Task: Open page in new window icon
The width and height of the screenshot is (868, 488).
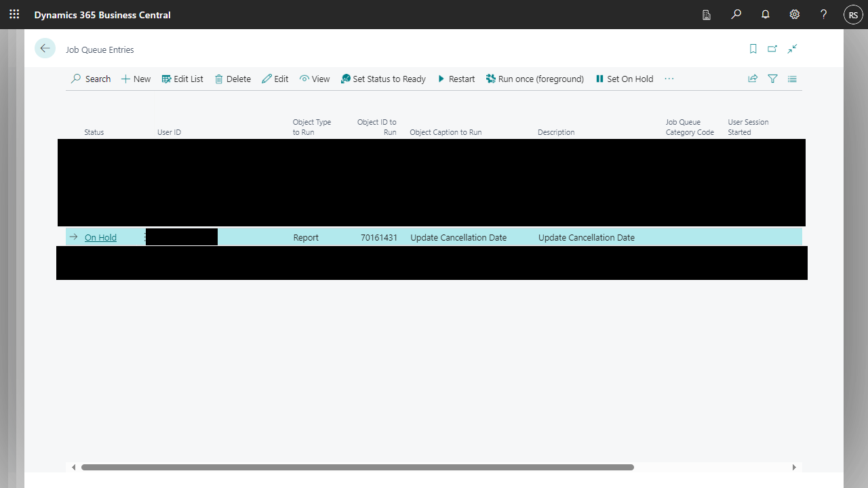Action: point(772,49)
